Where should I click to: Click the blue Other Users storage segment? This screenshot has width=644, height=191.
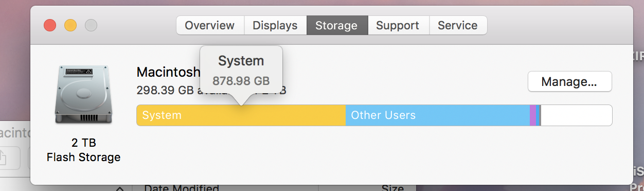pos(437,115)
